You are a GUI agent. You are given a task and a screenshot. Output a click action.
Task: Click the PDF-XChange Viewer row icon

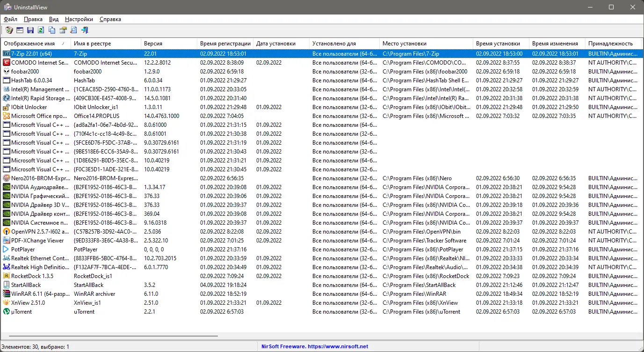(7, 241)
